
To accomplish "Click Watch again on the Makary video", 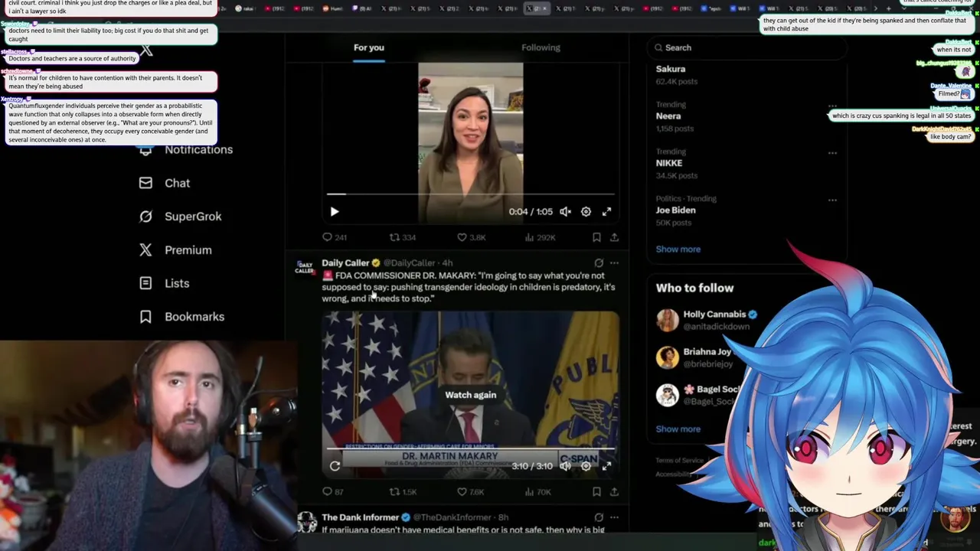I will click(x=471, y=395).
